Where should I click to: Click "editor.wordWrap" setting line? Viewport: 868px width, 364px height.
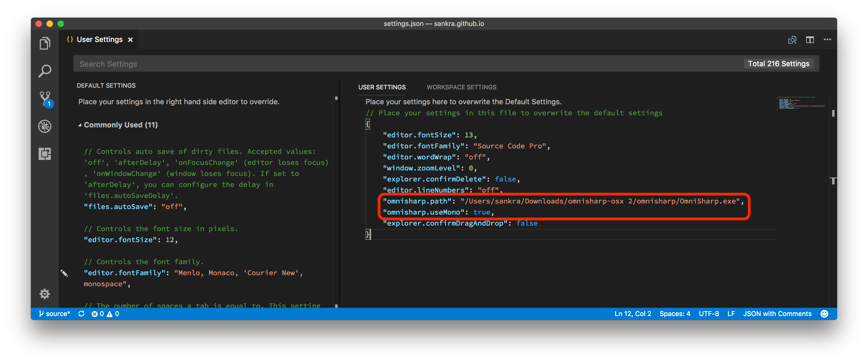click(436, 157)
